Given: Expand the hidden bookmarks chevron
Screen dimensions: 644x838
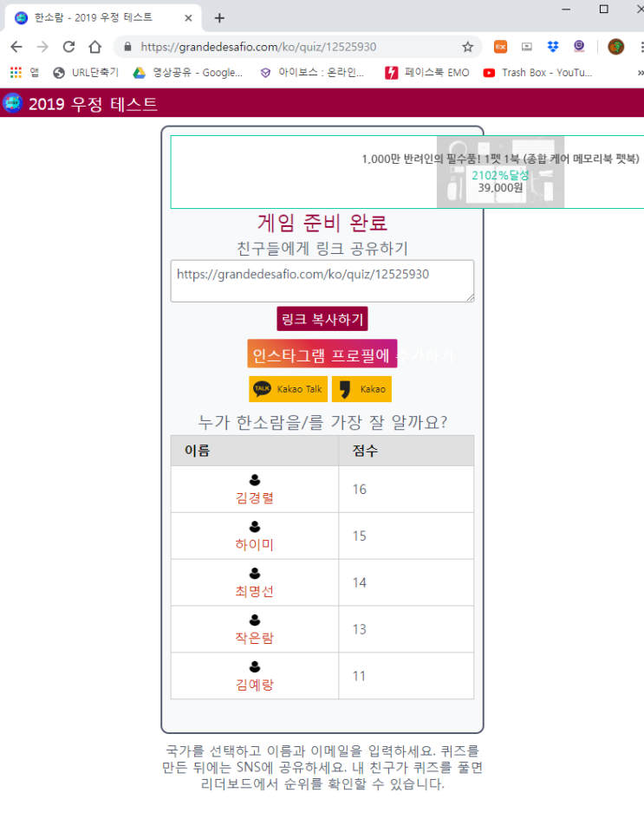Looking at the screenshot, I should (641, 73).
